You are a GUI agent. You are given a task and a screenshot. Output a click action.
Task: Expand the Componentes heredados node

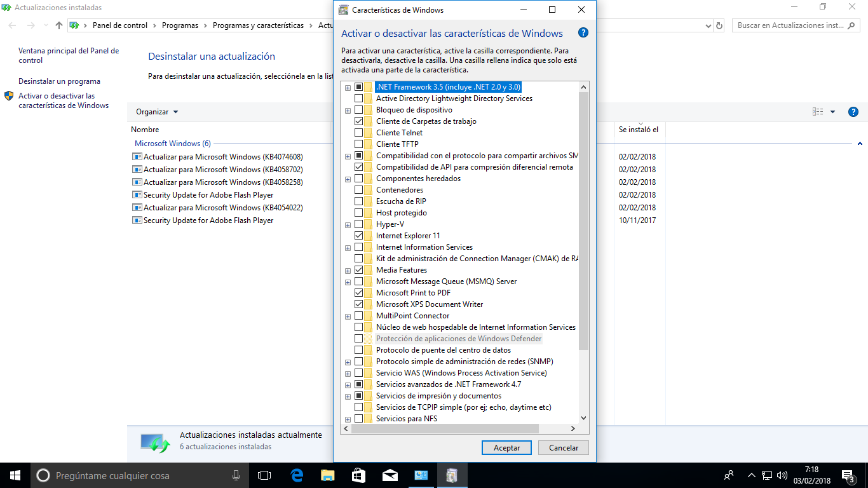coord(348,179)
